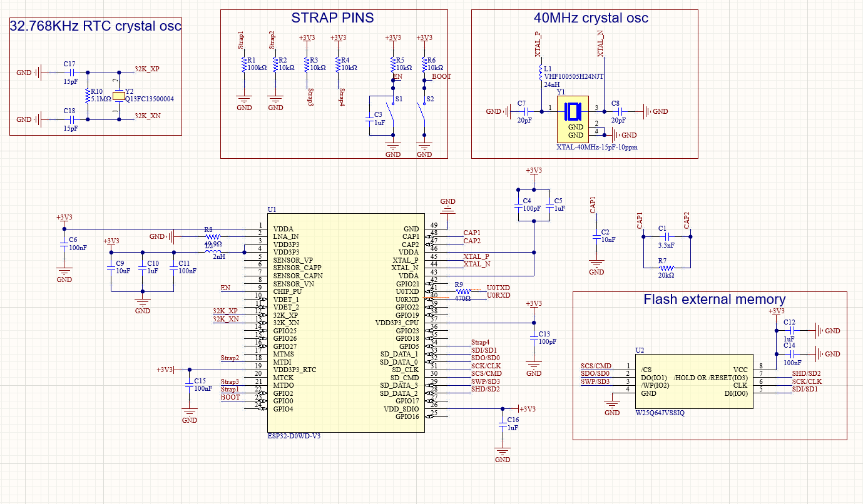The image size is (863, 504).
Task: Click the '24nH' inductor value
Action: point(552,84)
